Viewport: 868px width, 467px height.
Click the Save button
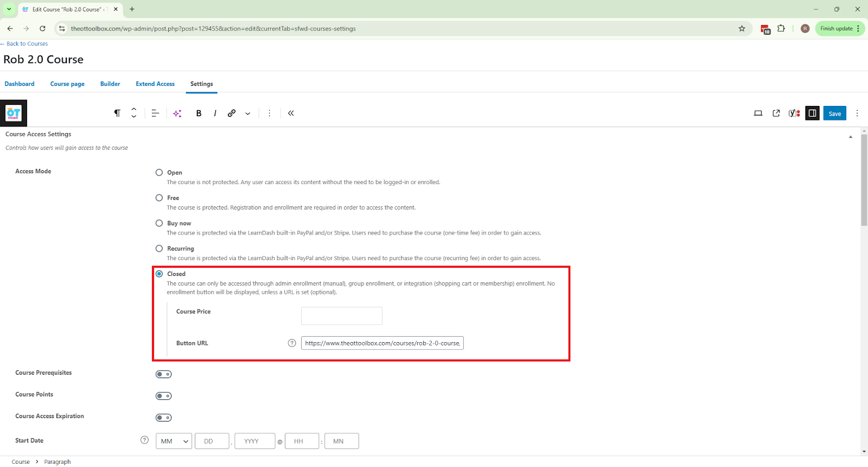click(835, 113)
